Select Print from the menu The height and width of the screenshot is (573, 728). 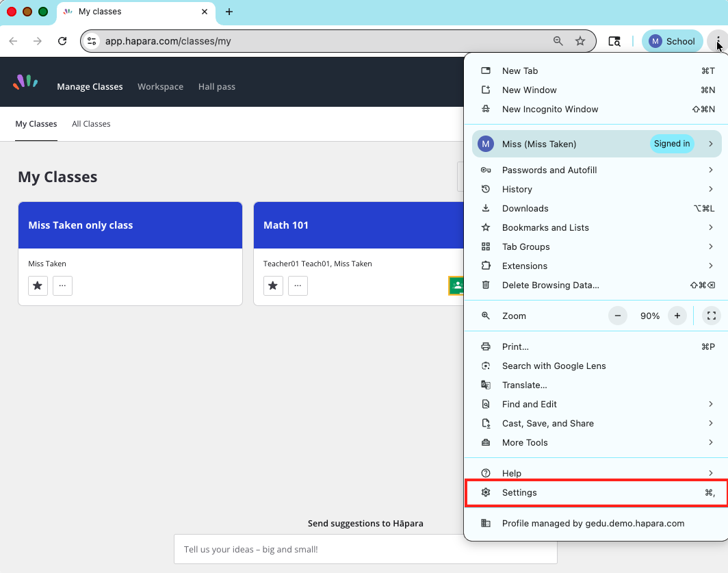(x=596, y=346)
